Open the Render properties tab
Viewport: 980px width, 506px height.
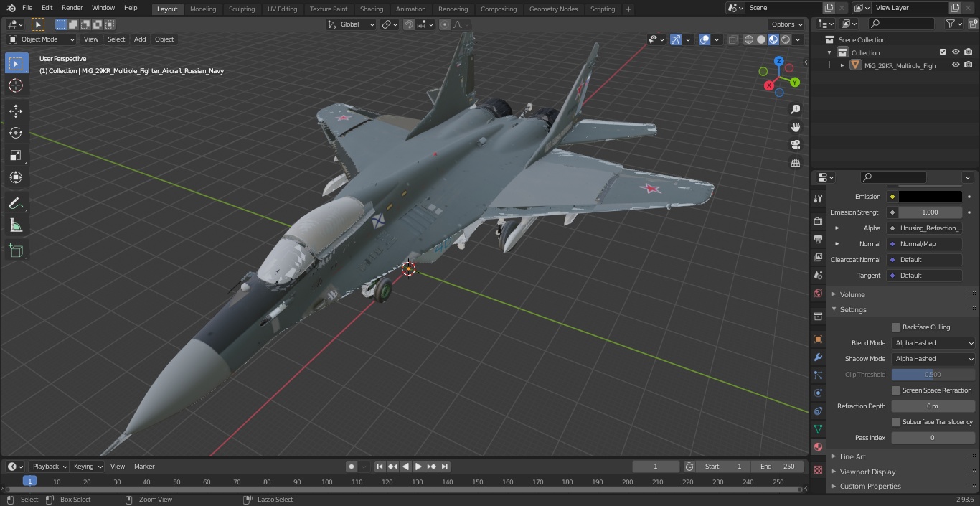[818, 221]
